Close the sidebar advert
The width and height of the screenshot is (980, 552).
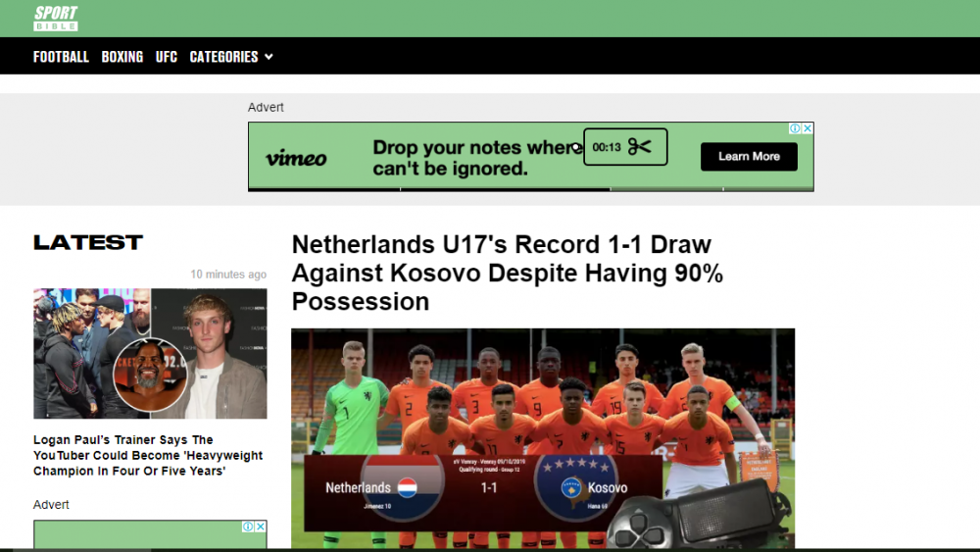pyautogui.click(x=261, y=527)
